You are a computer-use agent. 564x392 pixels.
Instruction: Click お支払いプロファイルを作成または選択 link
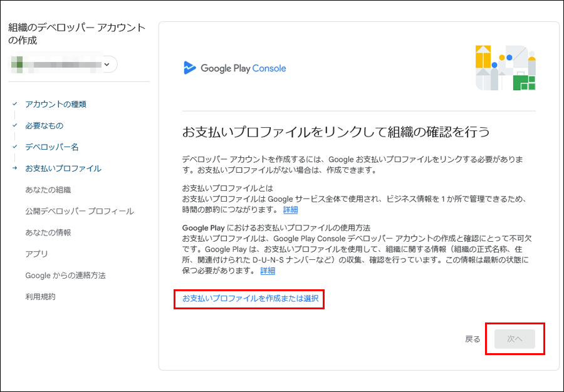pos(250,299)
